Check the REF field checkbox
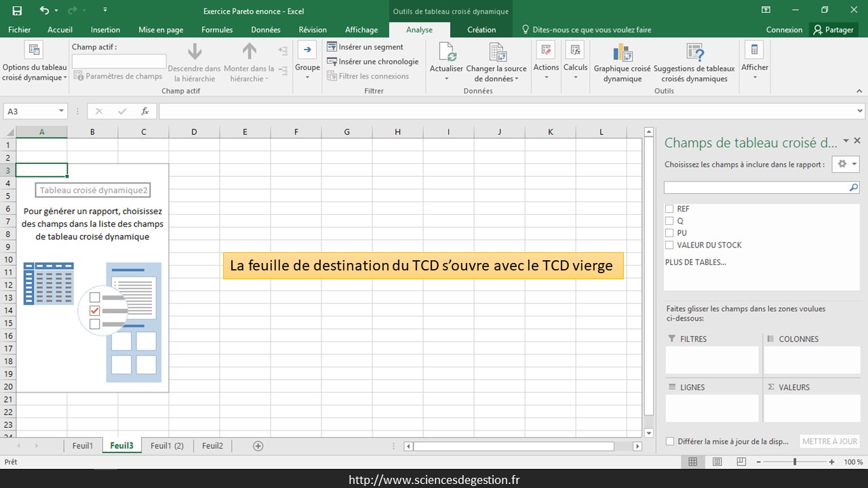The height and width of the screenshot is (488, 868). click(669, 209)
